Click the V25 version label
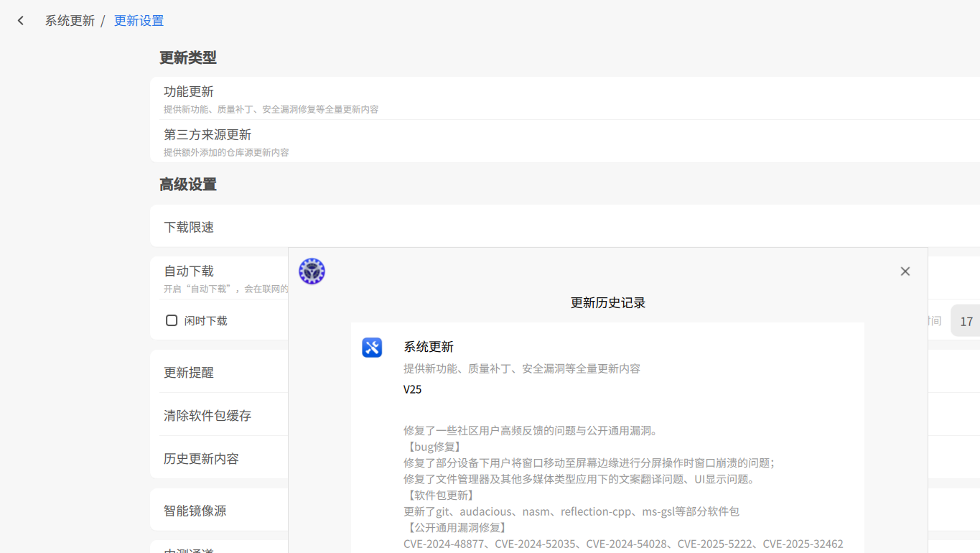The image size is (980, 553). 413,389
